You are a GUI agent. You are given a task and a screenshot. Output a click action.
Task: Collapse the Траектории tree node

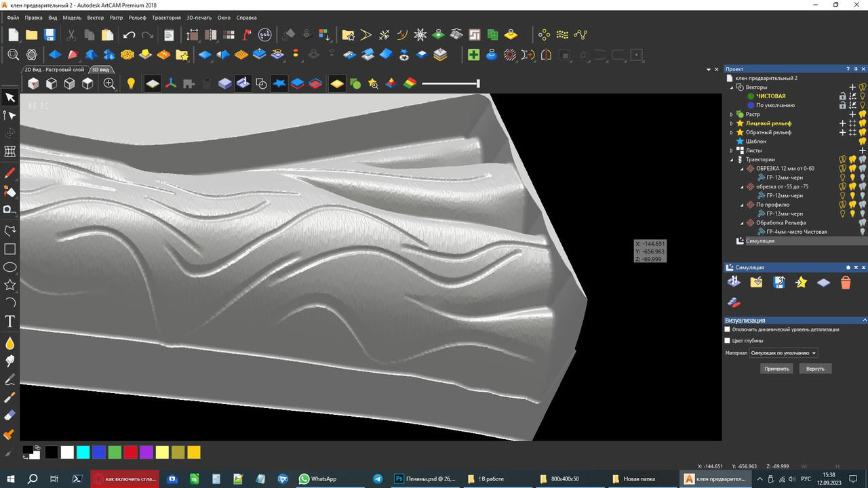tap(732, 160)
